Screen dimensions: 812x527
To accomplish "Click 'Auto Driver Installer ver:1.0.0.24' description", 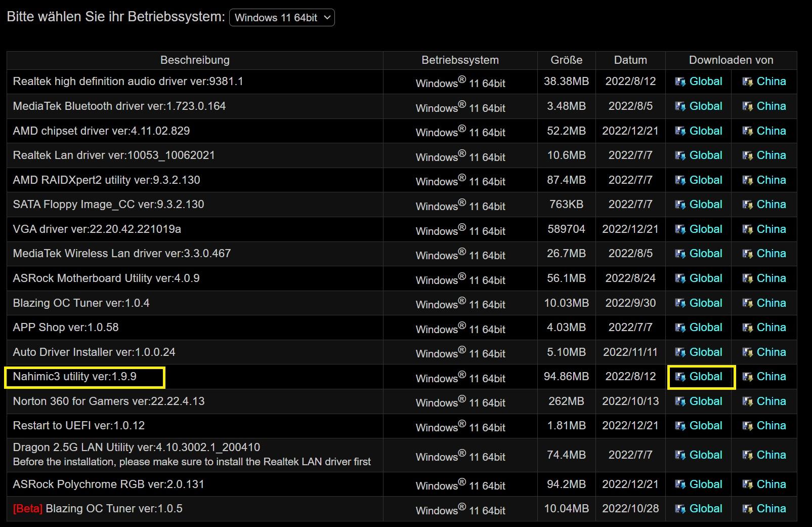I will (x=94, y=352).
